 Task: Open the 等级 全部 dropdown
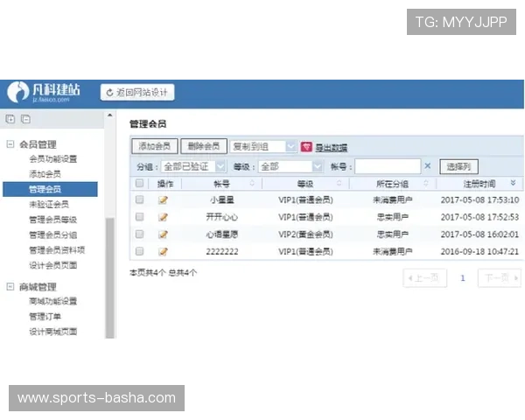pos(290,166)
